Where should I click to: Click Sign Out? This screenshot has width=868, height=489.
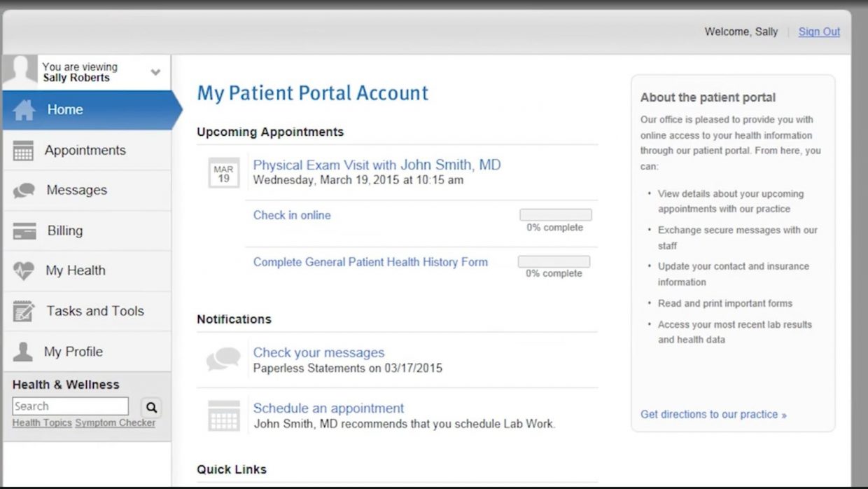pyautogui.click(x=818, y=32)
